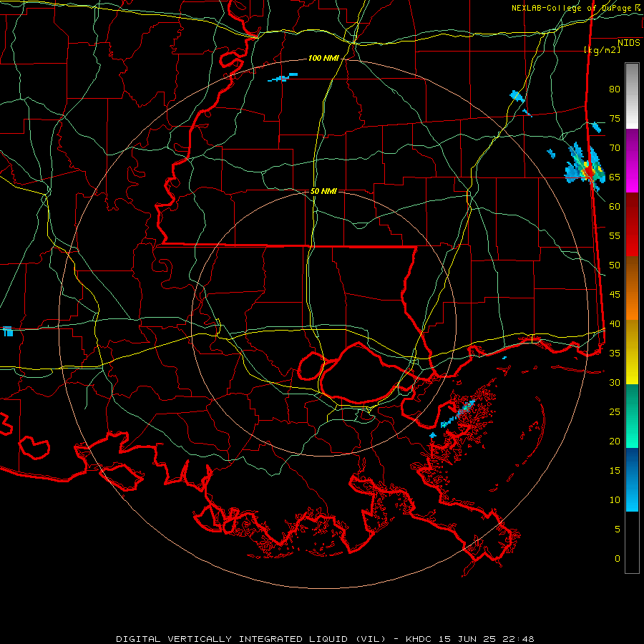Click the DIGITAL VERTICALLY INTEGRATED LIQUID title text
The width and height of the screenshot is (644, 644).
(250, 639)
